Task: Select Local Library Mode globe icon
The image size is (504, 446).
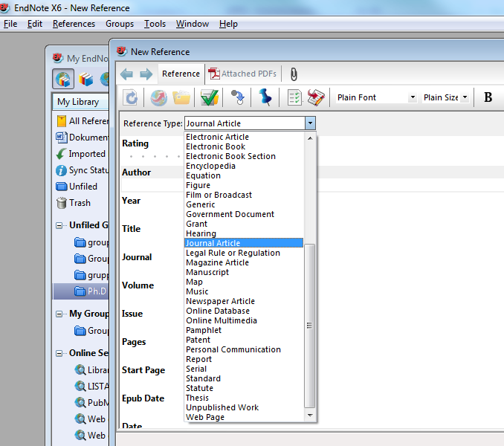Action: (x=63, y=79)
